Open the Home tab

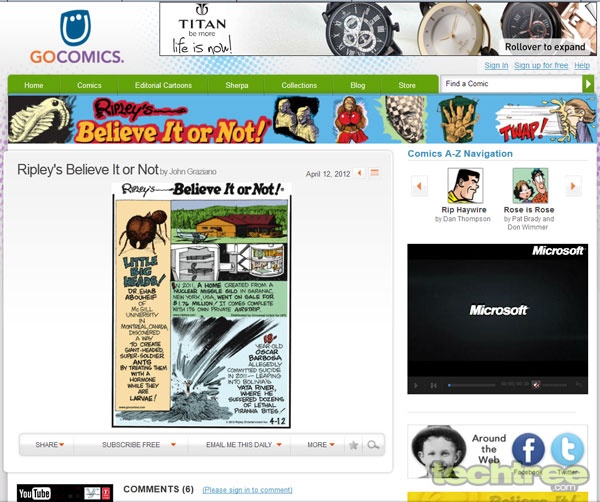34,85
